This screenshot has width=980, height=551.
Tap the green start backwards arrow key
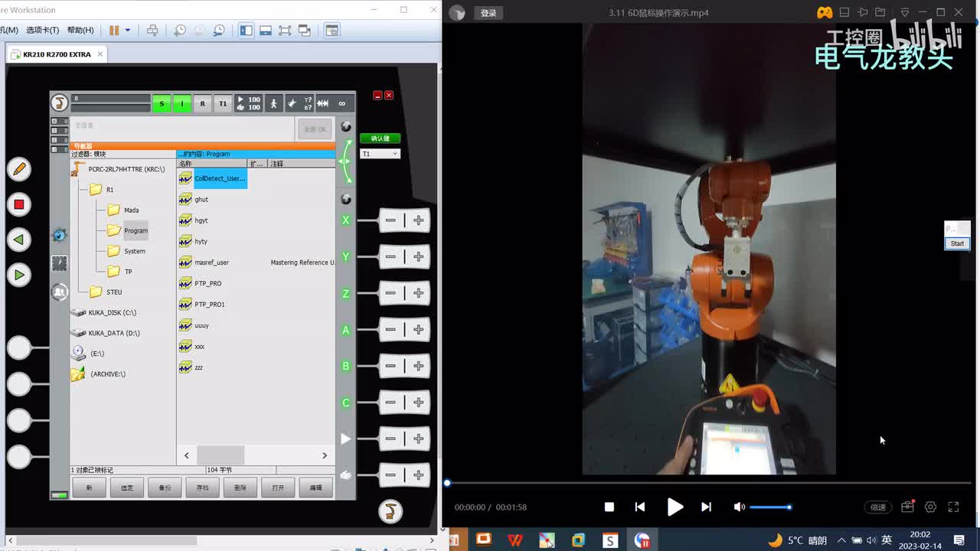pyautogui.click(x=19, y=240)
